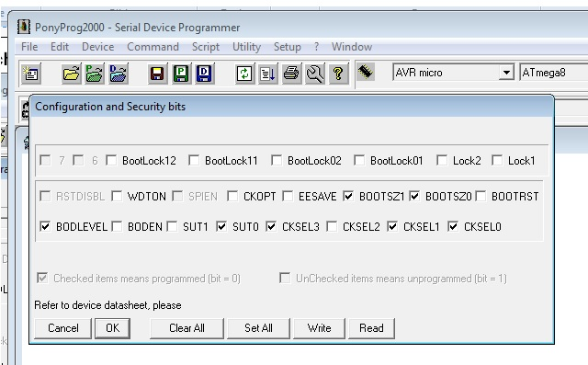Click the red Save Device File floppy icon

[x=157, y=74]
